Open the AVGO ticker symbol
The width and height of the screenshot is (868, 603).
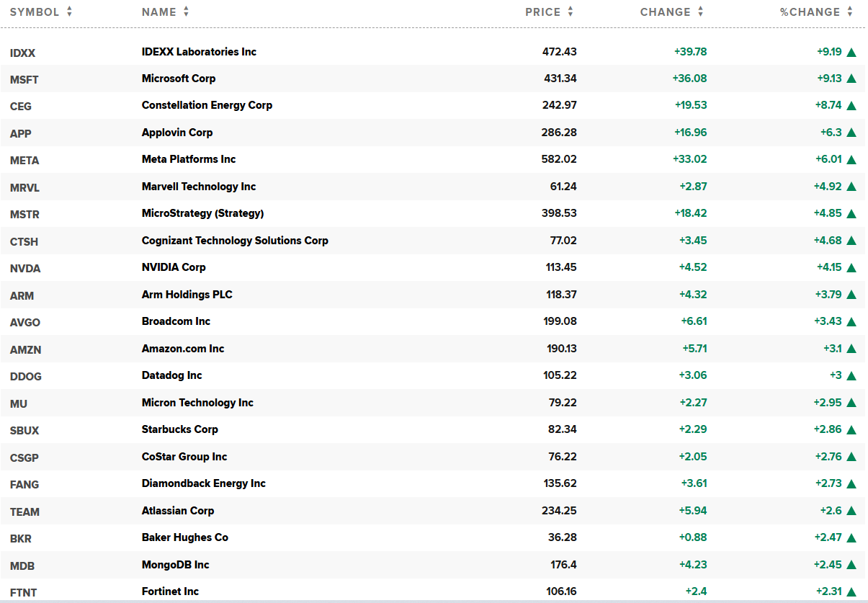click(x=25, y=322)
